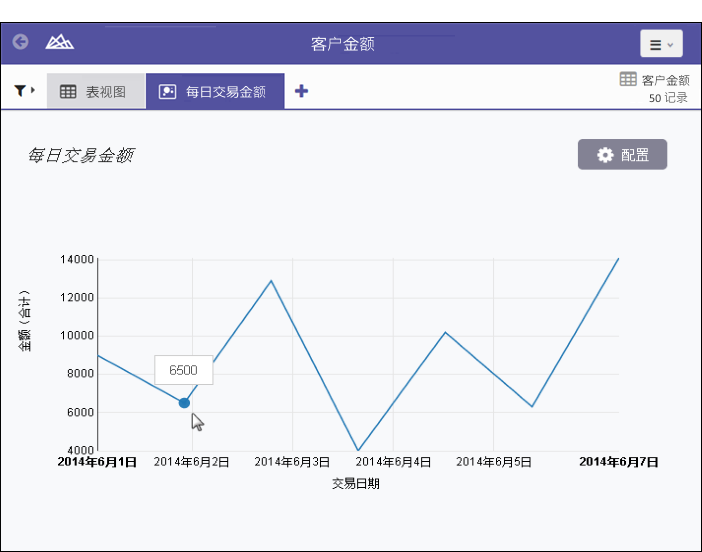Click the back arrow in header
702x552 pixels.
pyautogui.click(x=20, y=43)
